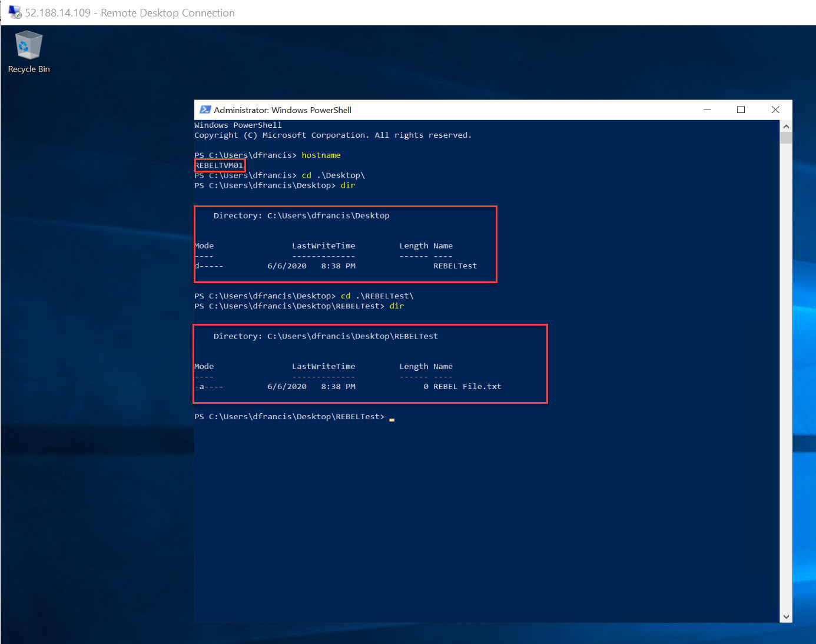Minimize the PowerShell window

pyautogui.click(x=707, y=109)
